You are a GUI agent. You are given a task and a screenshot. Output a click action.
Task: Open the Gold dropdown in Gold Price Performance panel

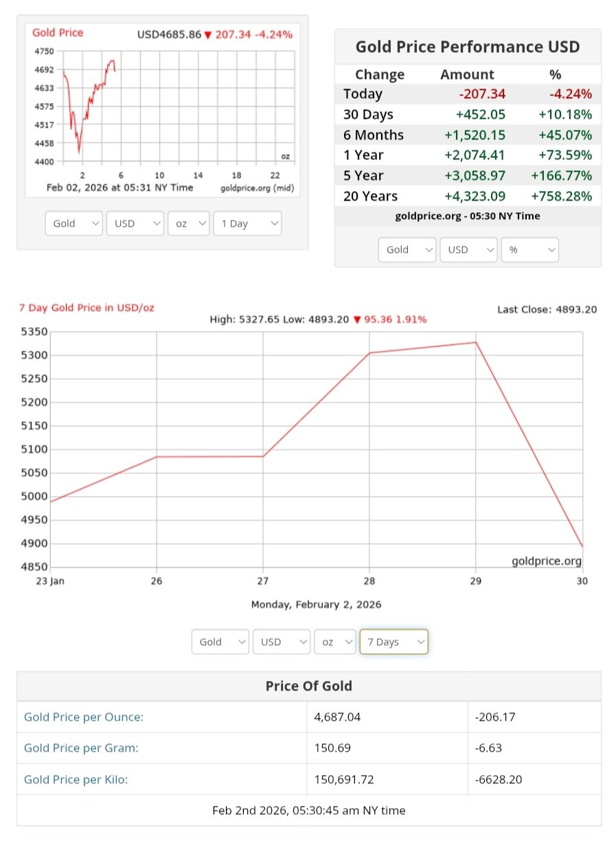point(407,249)
